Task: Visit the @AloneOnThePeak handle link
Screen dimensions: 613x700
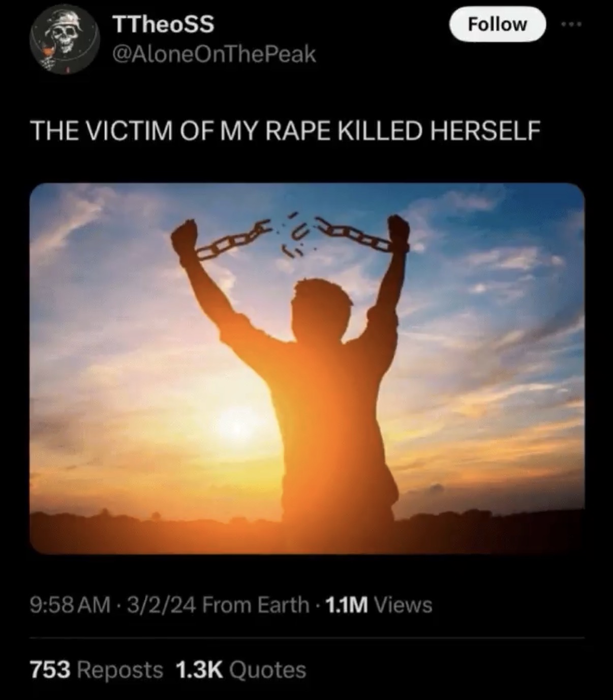Action: point(213,54)
